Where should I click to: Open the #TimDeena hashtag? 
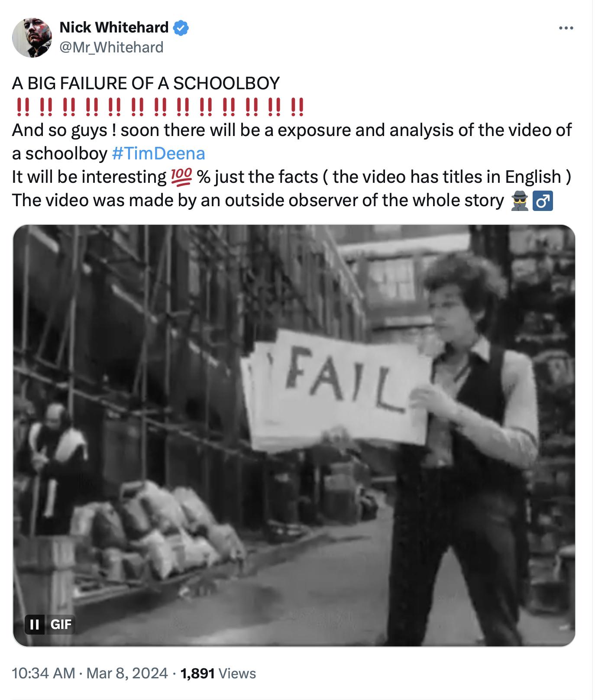pyautogui.click(x=158, y=153)
